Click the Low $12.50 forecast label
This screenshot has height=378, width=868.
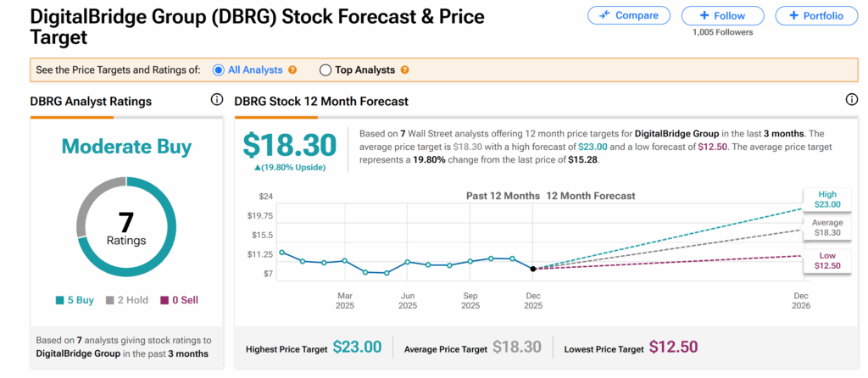point(827,260)
